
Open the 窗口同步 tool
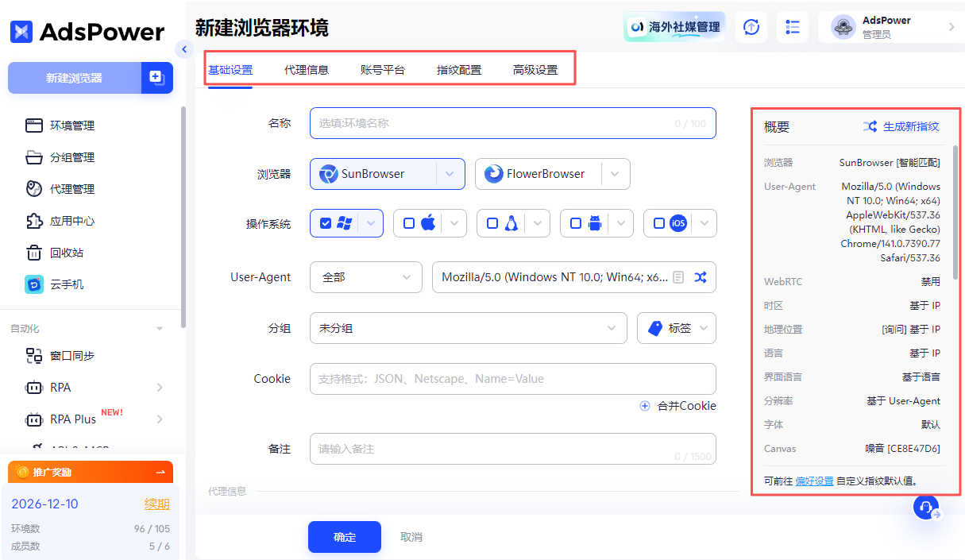pyautogui.click(x=70, y=355)
